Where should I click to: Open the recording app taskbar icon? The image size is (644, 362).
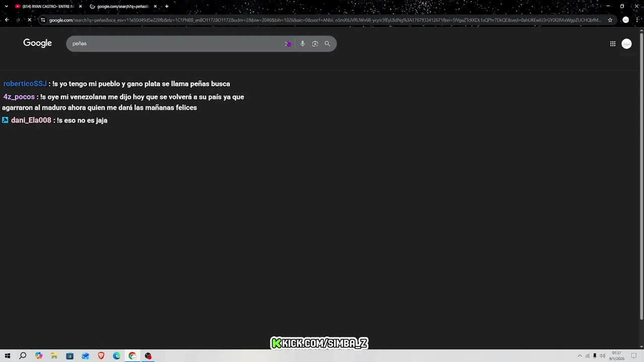148,356
